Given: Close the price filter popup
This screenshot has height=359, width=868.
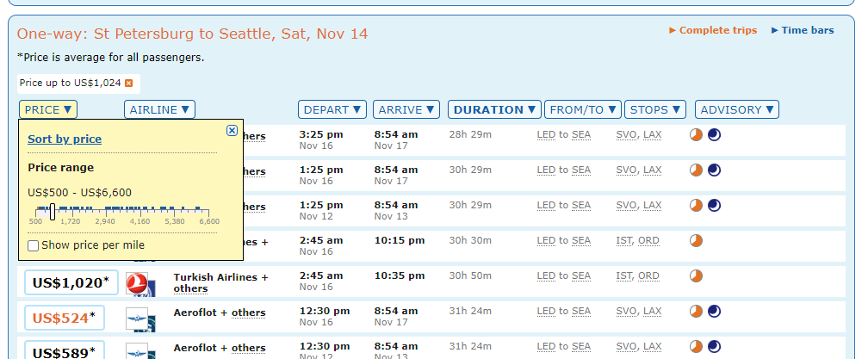Looking at the screenshot, I should (x=232, y=130).
